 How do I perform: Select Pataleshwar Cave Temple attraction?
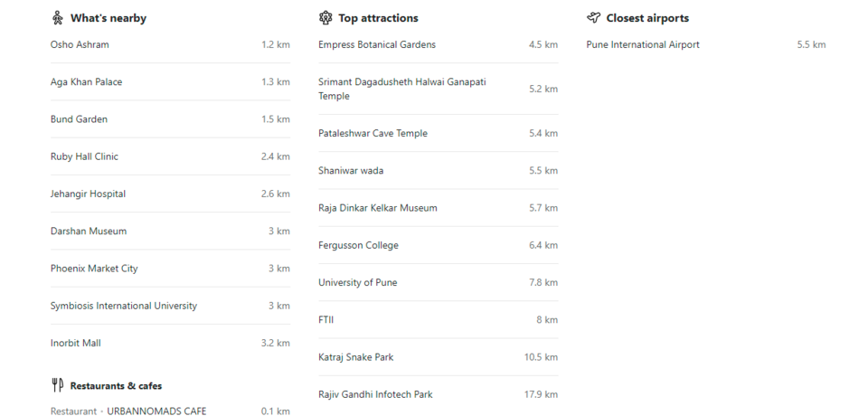(373, 134)
